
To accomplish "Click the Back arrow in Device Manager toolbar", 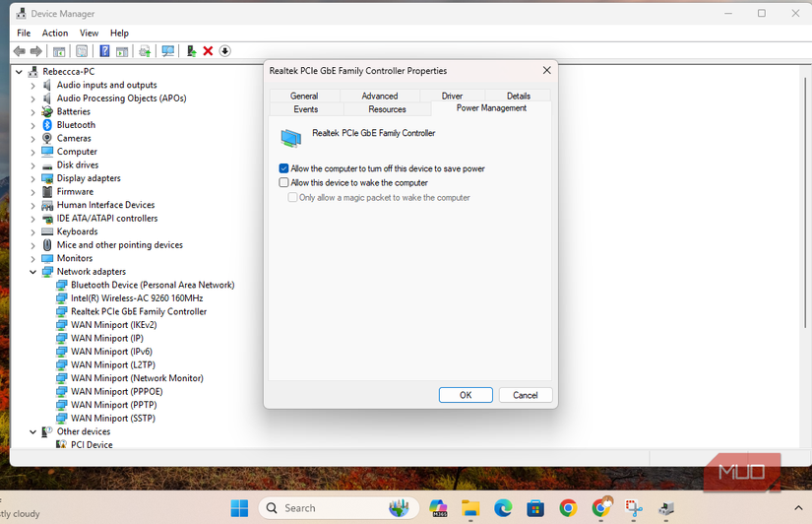I will tap(20, 51).
